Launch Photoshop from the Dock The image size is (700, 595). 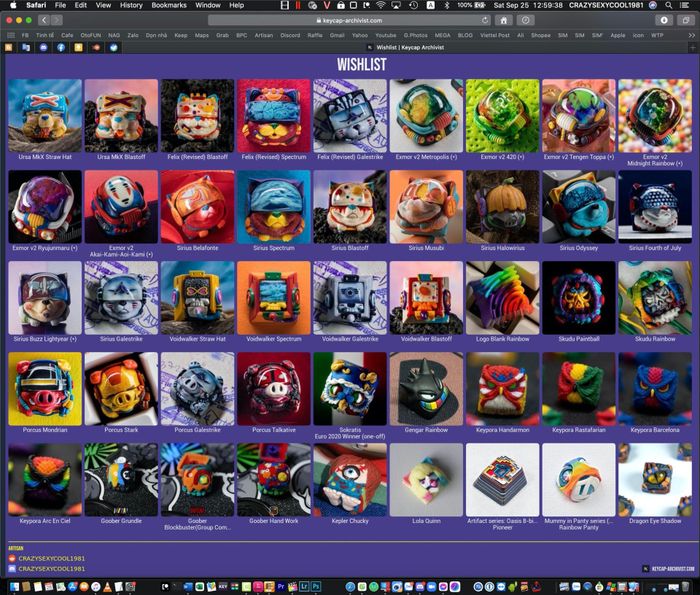315,586
